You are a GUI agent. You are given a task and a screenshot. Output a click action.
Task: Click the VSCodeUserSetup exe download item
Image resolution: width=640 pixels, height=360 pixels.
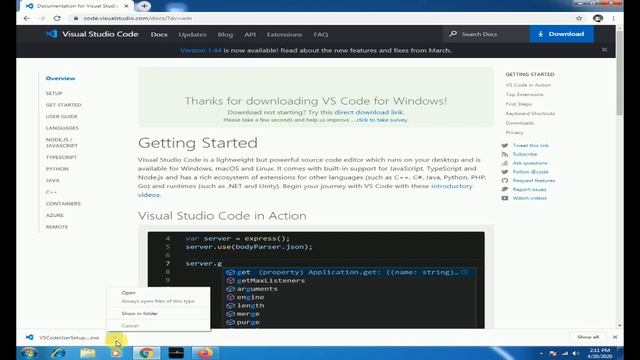pos(63,338)
